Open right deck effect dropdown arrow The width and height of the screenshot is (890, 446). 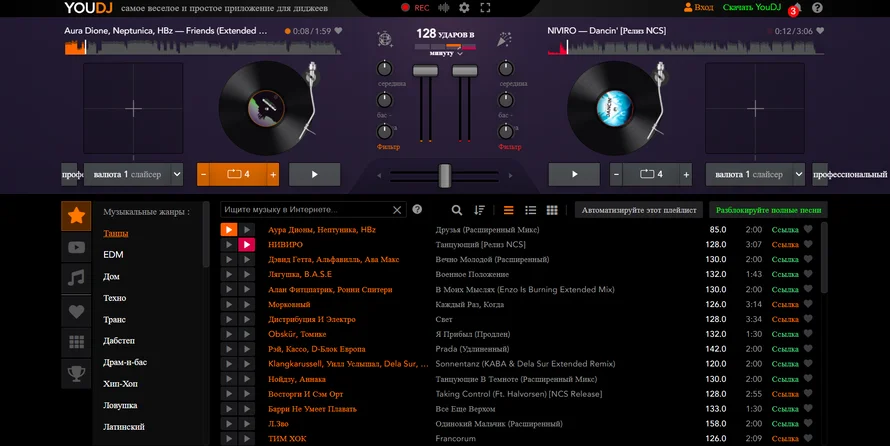point(799,174)
